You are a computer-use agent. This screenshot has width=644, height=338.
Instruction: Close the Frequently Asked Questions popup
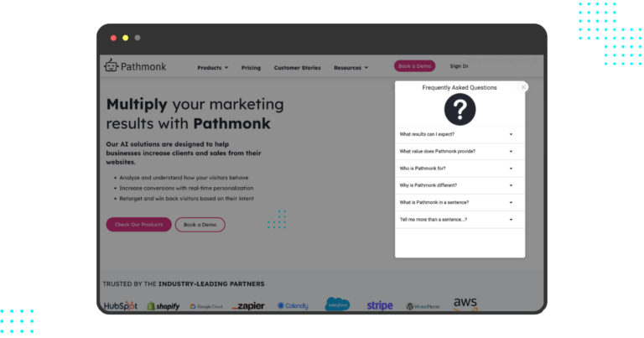tap(523, 87)
